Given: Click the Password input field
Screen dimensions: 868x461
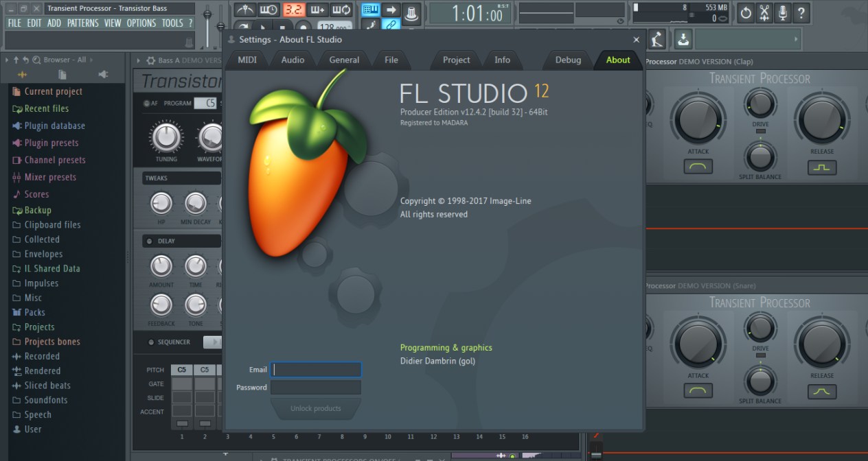Looking at the screenshot, I should 316,388.
